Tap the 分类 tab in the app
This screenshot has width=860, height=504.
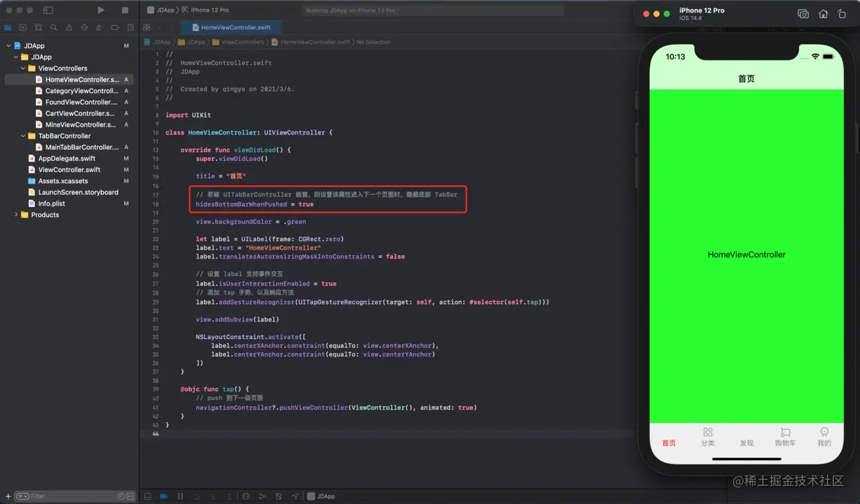click(x=707, y=437)
